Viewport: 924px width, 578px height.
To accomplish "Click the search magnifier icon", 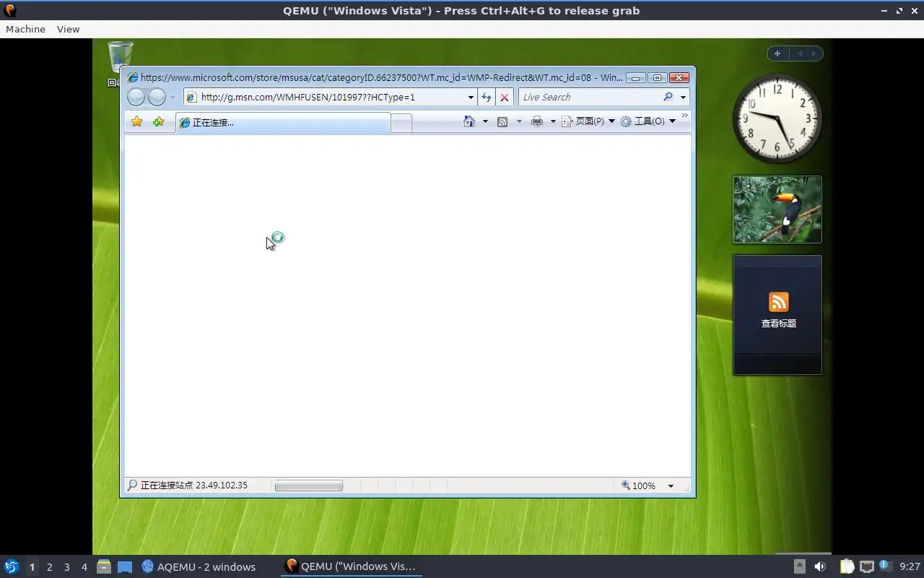I will [x=668, y=97].
